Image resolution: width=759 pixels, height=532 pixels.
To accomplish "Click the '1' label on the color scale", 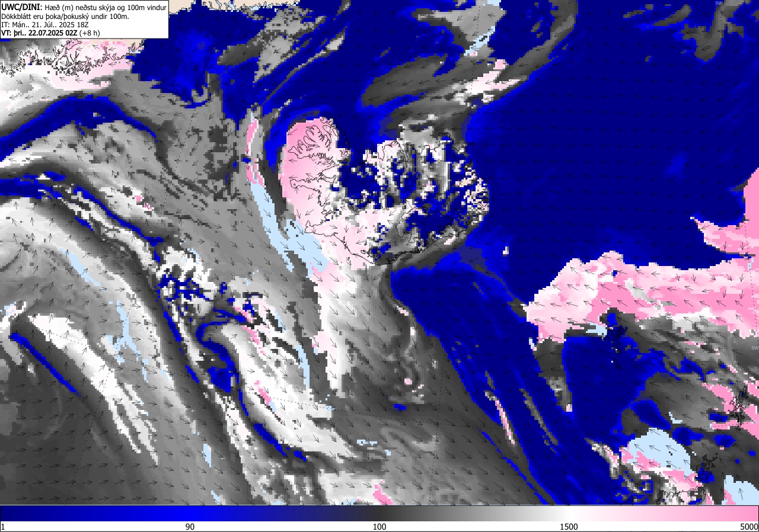I will tap(3, 527).
